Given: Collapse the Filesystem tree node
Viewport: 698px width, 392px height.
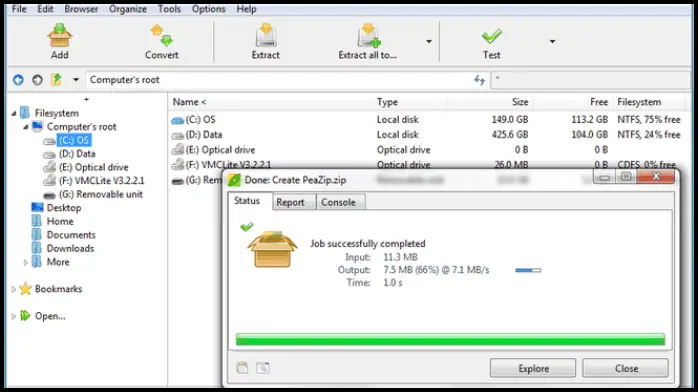Looking at the screenshot, I should (x=14, y=113).
